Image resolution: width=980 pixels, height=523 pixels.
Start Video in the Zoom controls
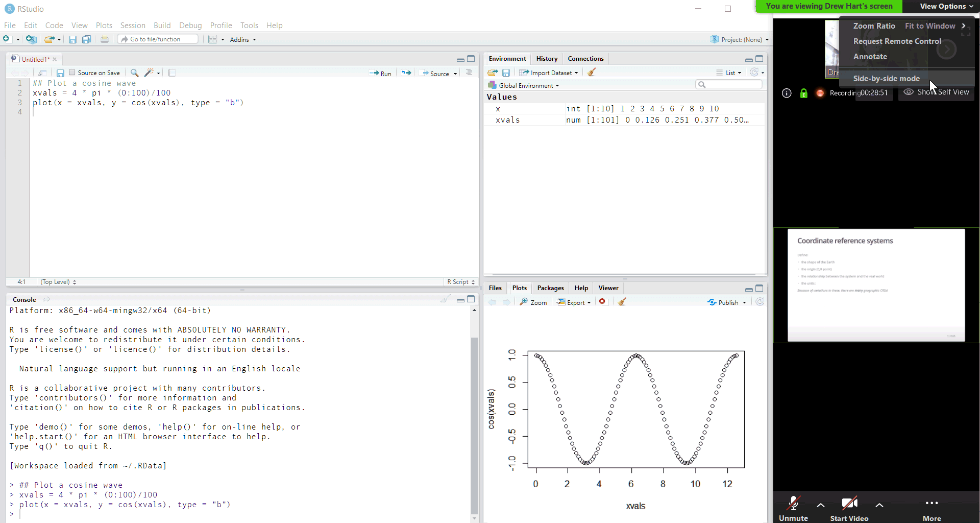(x=849, y=508)
